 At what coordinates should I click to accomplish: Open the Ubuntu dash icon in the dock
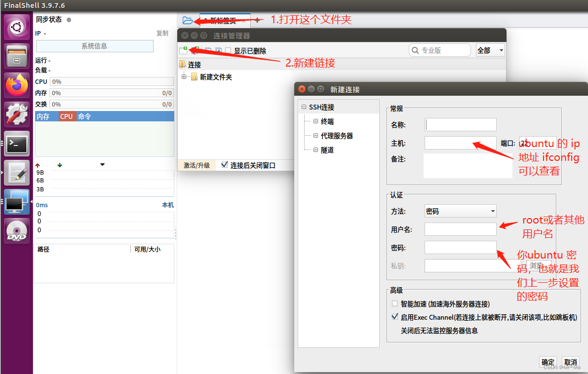tap(17, 27)
